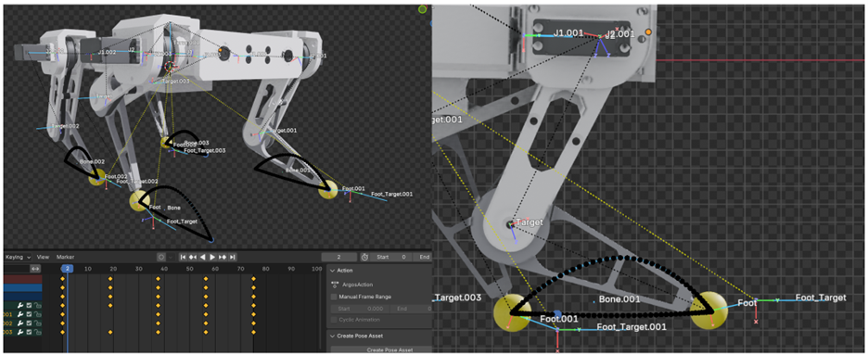Play the animation forward
868x355 pixels.
212,257
